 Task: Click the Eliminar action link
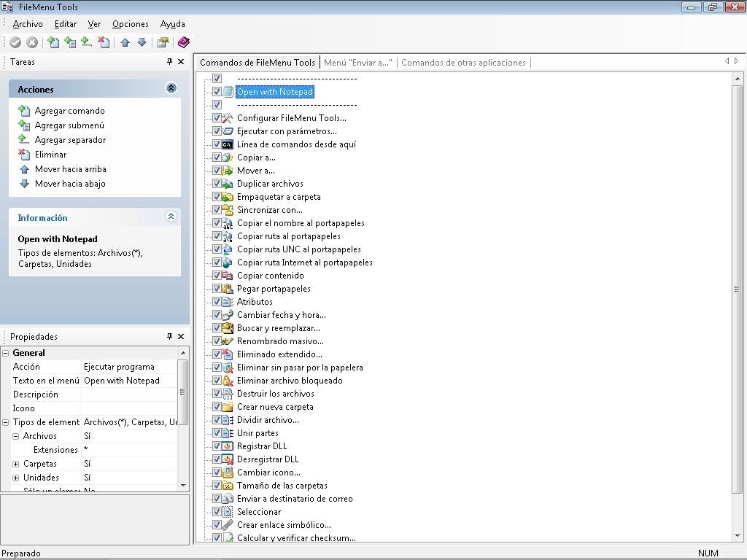50,155
